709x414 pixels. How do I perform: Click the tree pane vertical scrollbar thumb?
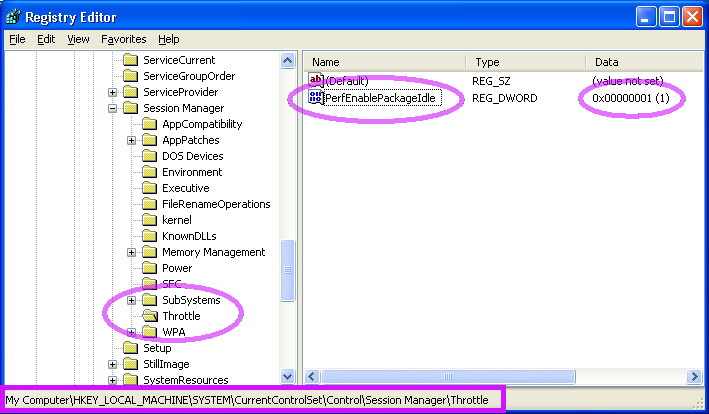tap(288, 271)
